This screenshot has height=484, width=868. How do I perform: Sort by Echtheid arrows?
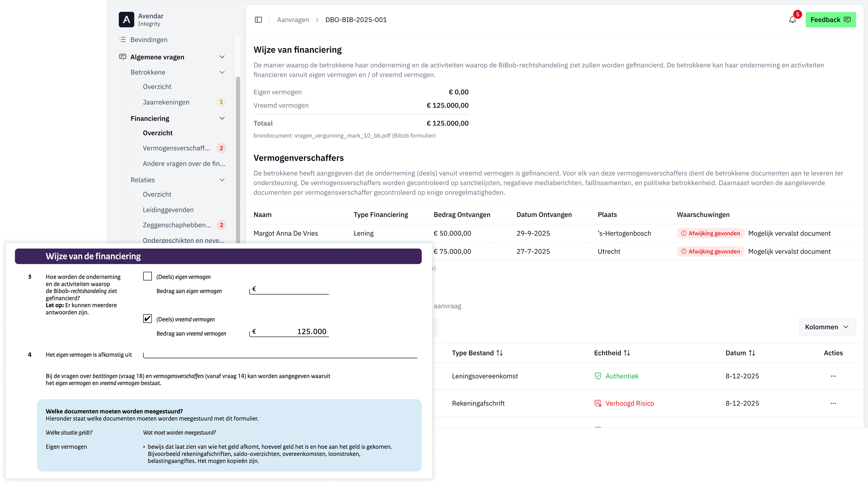(x=627, y=353)
